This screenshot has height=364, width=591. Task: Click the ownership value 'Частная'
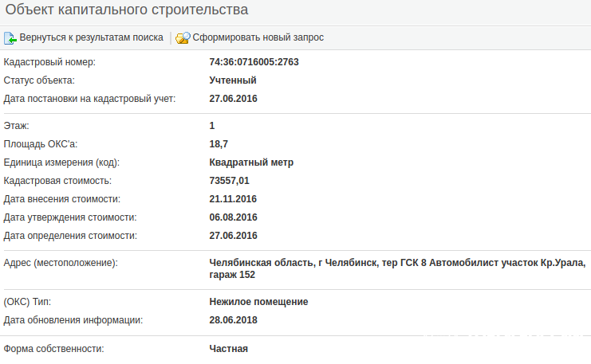point(229,349)
